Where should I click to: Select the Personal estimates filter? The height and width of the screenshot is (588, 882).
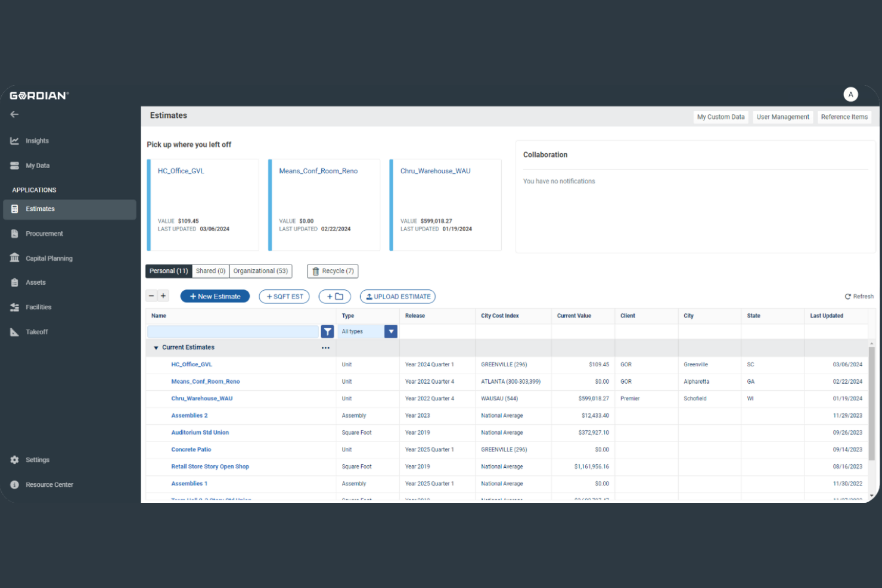click(x=168, y=271)
